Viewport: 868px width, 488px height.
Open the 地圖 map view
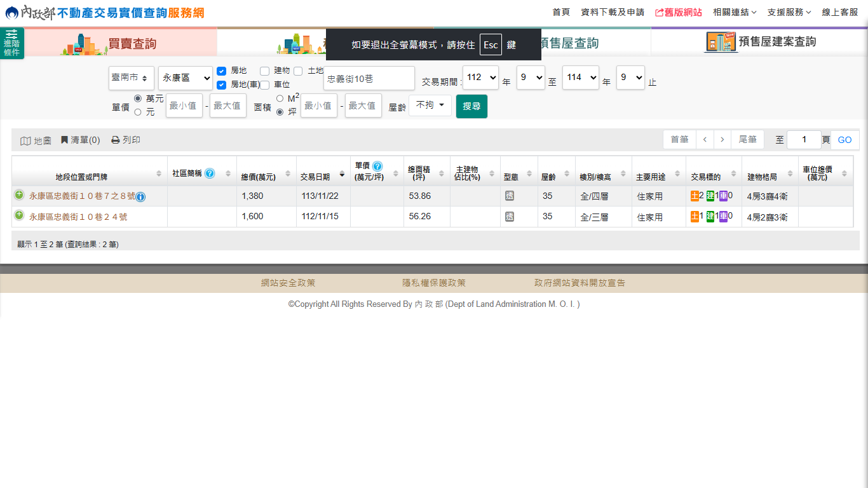(36, 140)
